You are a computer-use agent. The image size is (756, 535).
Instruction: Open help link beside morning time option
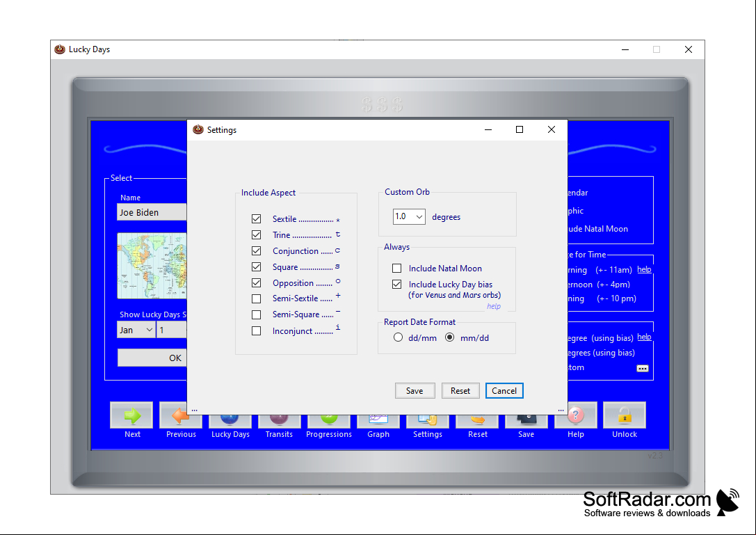644,269
